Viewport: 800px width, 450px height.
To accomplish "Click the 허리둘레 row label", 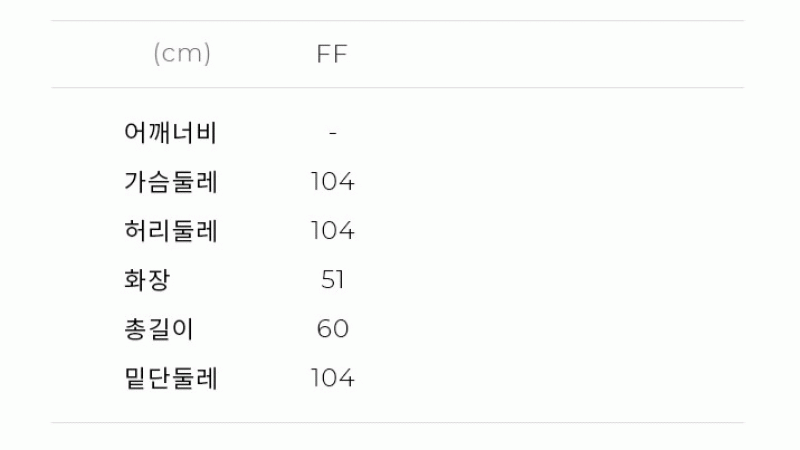I will point(170,231).
